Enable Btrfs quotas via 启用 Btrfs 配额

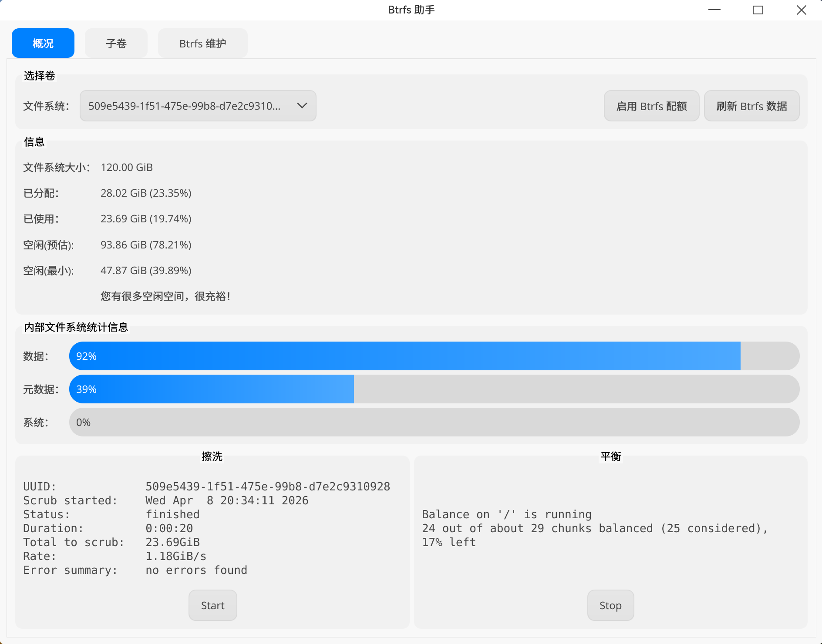point(651,106)
